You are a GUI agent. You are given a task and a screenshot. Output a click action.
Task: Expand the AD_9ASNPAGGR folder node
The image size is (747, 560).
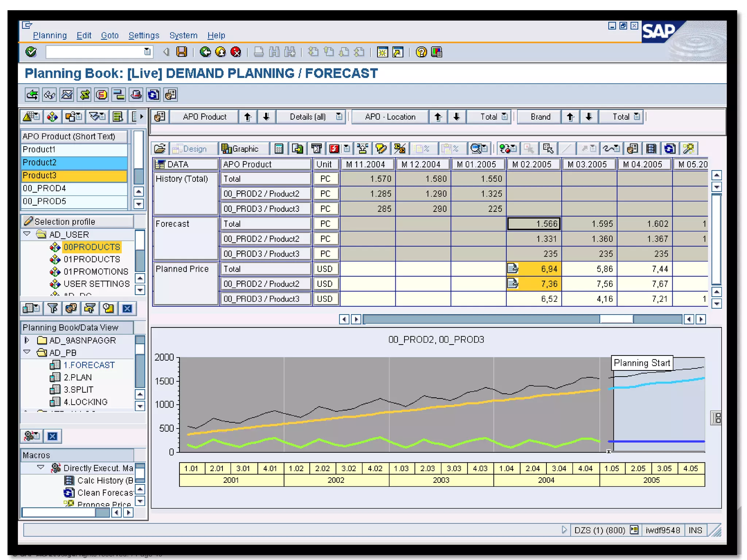tap(27, 340)
